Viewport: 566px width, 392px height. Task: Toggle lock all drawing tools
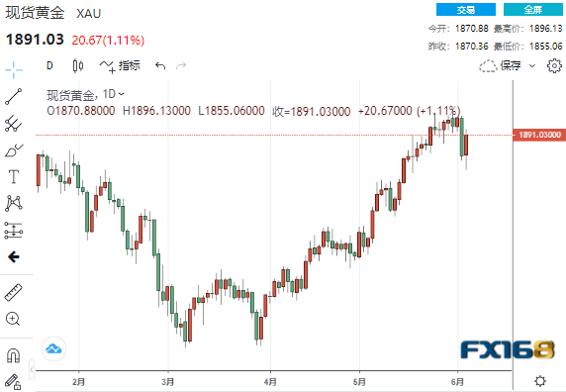point(13,382)
